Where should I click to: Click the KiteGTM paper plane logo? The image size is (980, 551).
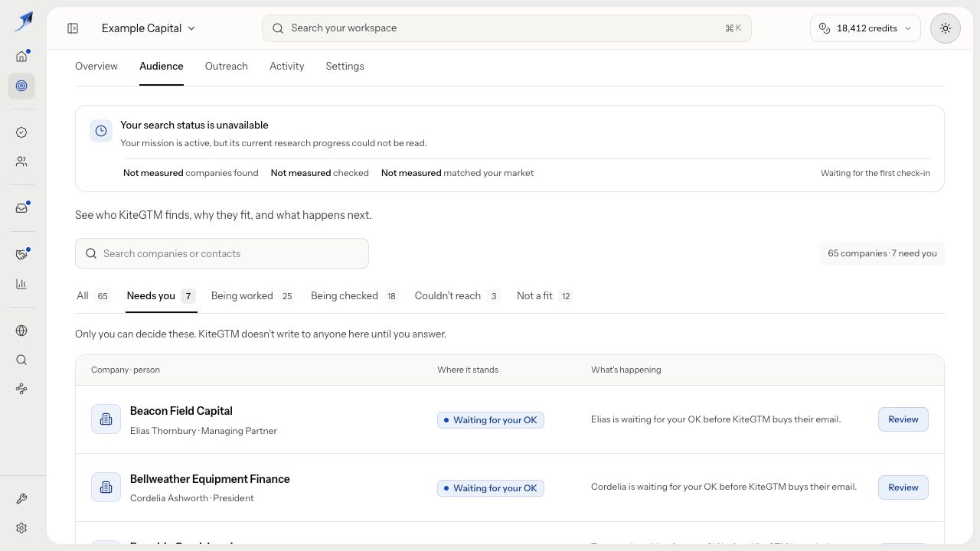pyautogui.click(x=23, y=21)
